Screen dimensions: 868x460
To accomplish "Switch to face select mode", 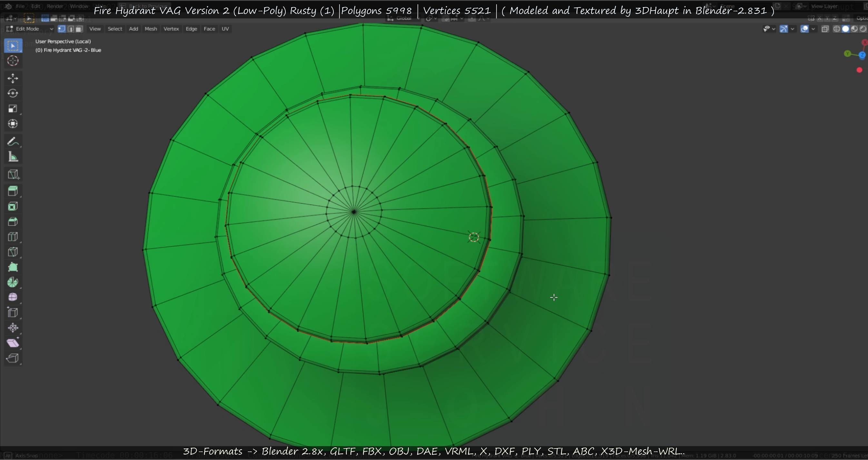I will (x=79, y=29).
